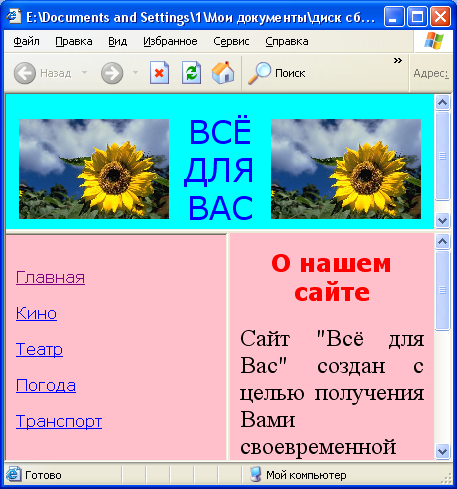The width and height of the screenshot is (457, 489).
Task: Follow the Главная link
Action: point(50,277)
